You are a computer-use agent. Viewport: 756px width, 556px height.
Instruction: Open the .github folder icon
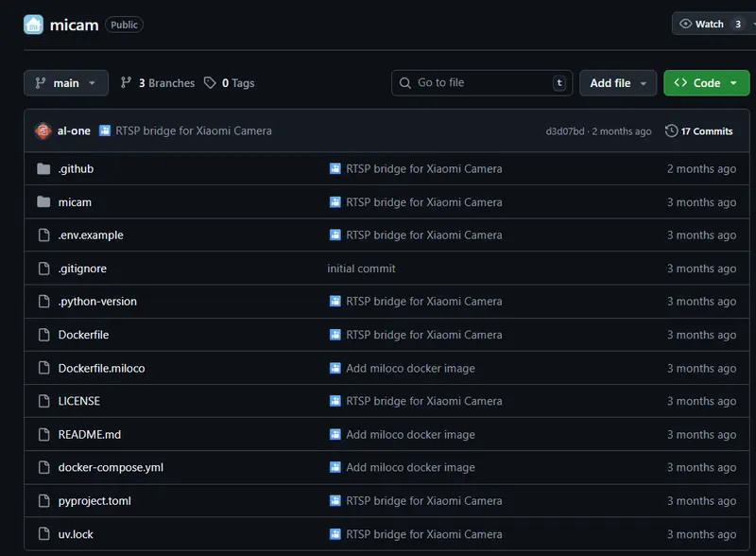(x=43, y=169)
